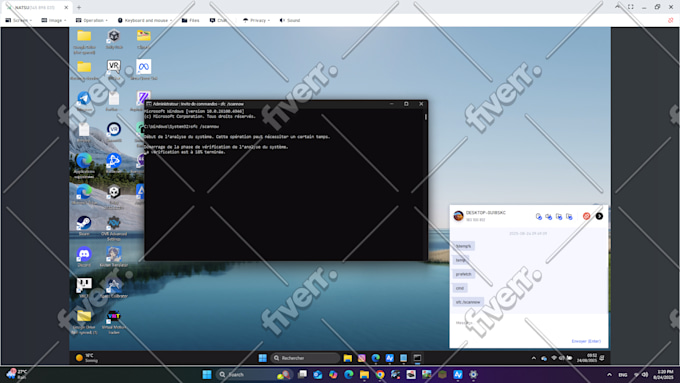Open Telegram on the remote desktop
The height and width of the screenshot is (383, 680).
(84, 101)
